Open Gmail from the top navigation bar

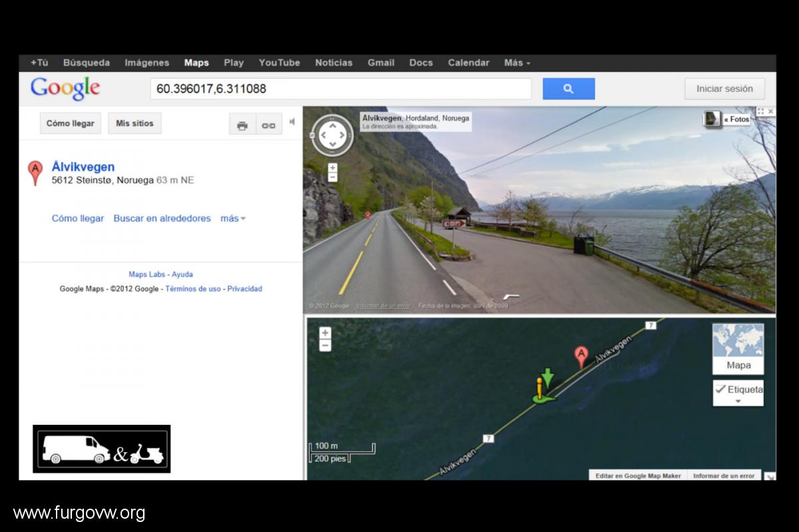[381, 63]
